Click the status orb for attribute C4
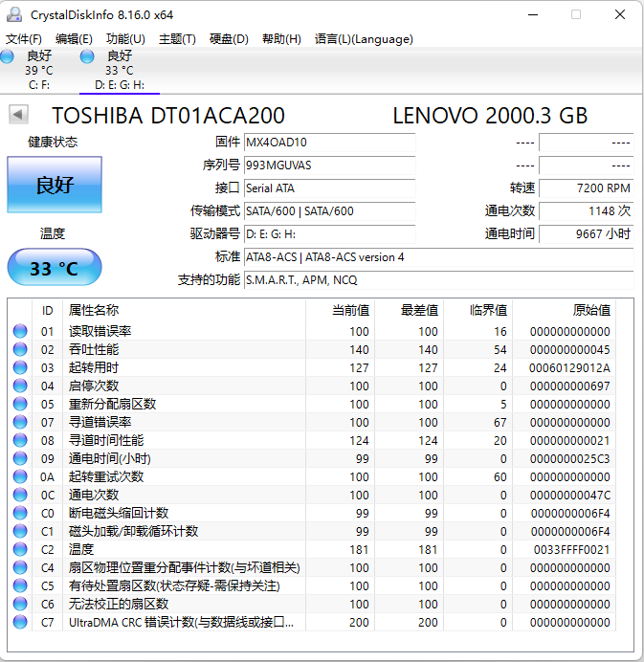The width and height of the screenshot is (644, 662). [x=20, y=567]
